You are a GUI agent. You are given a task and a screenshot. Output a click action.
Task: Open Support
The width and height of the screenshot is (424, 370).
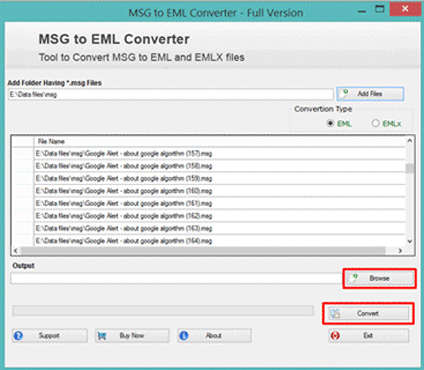click(x=50, y=336)
